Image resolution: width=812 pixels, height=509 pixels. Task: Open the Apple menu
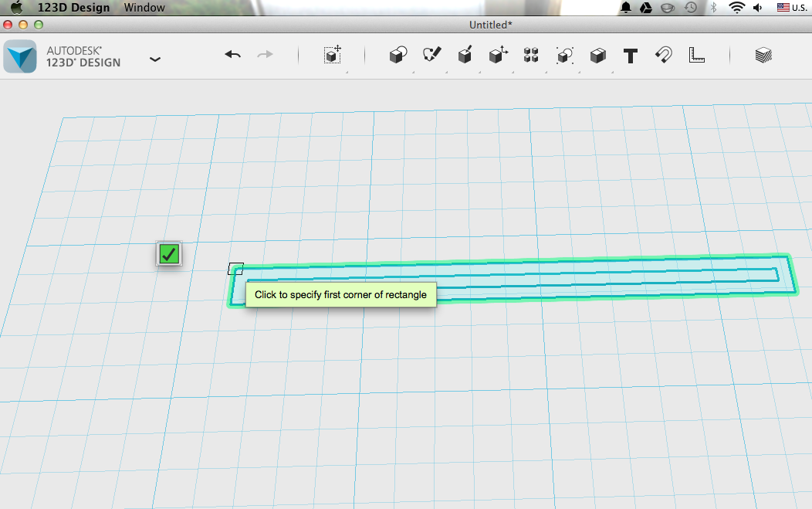point(16,7)
